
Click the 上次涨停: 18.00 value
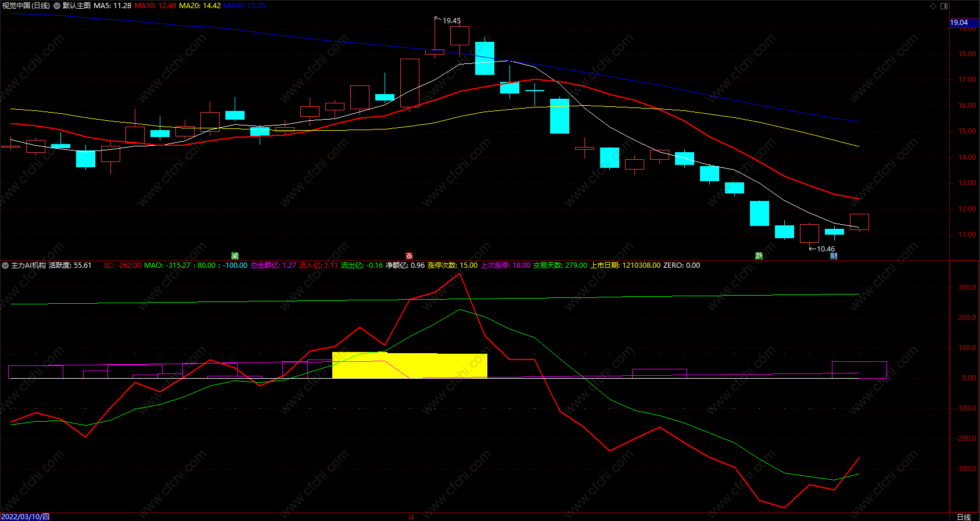(x=505, y=265)
